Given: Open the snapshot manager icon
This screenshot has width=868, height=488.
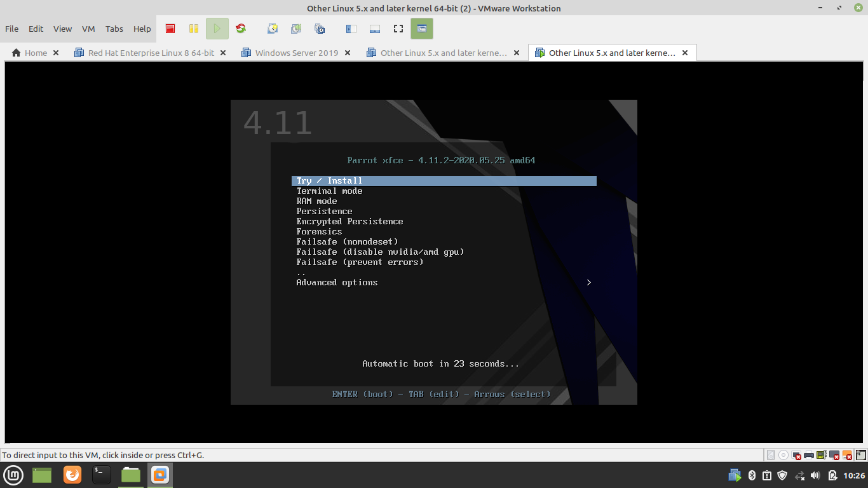Looking at the screenshot, I should pos(320,29).
